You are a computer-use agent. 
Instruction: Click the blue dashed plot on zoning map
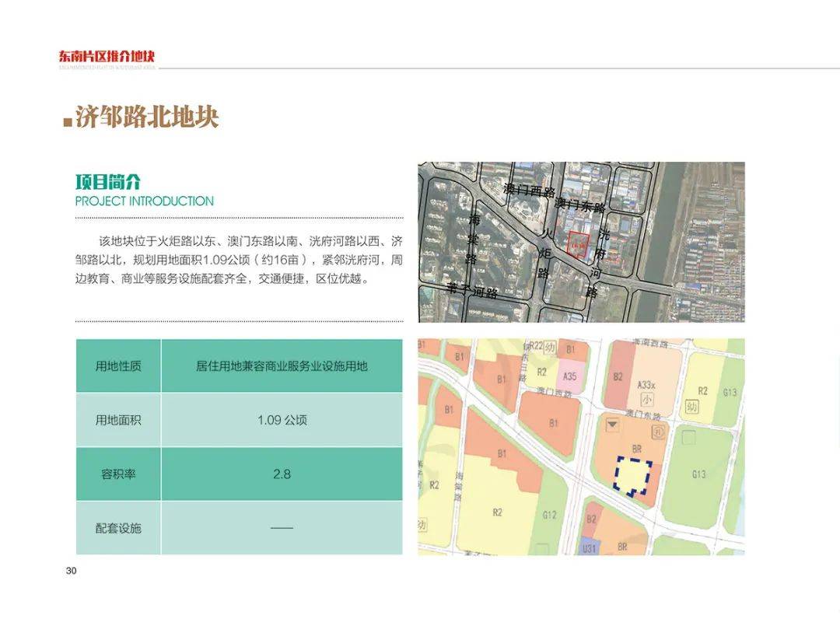click(x=632, y=475)
